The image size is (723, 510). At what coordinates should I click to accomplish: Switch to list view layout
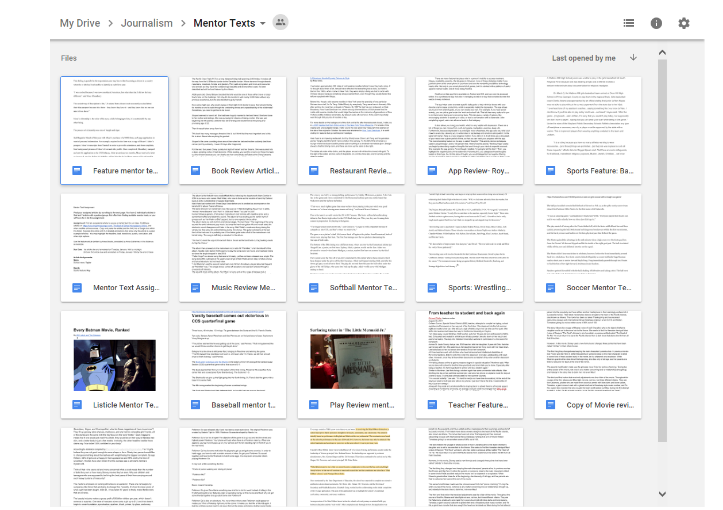[x=628, y=23]
